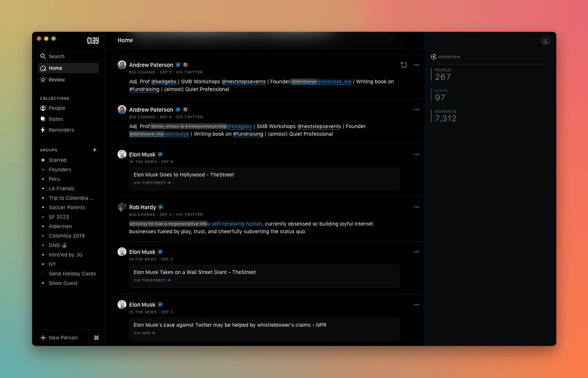Click the Search input field
588x378 pixels.
coord(68,56)
